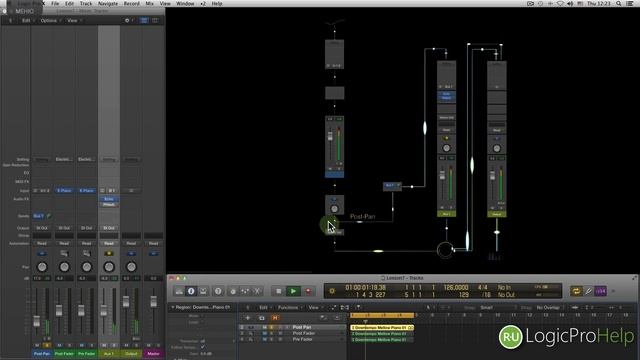Toggle the orange global solo H button
This screenshot has width=640, height=360.
coord(275,318)
